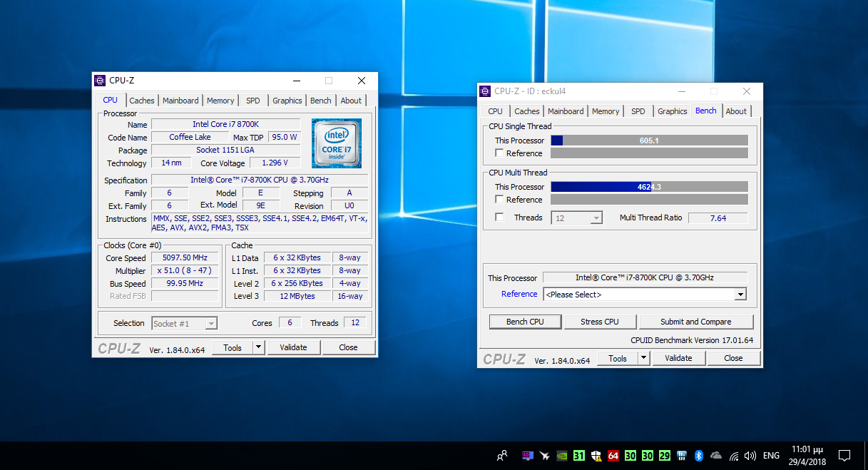Open the About tab in the benchmark window
Screen dimensions: 868x470
click(x=736, y=111)
